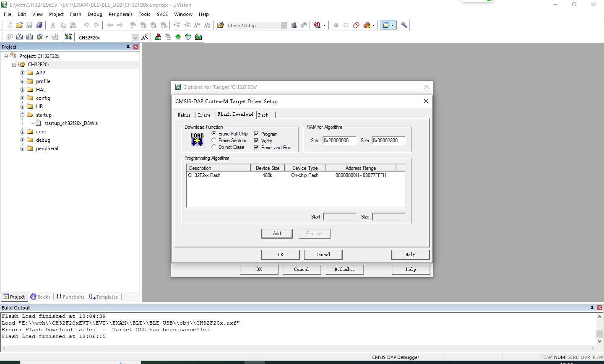Open the SVCS menu
604x364 pixels.
162,14
